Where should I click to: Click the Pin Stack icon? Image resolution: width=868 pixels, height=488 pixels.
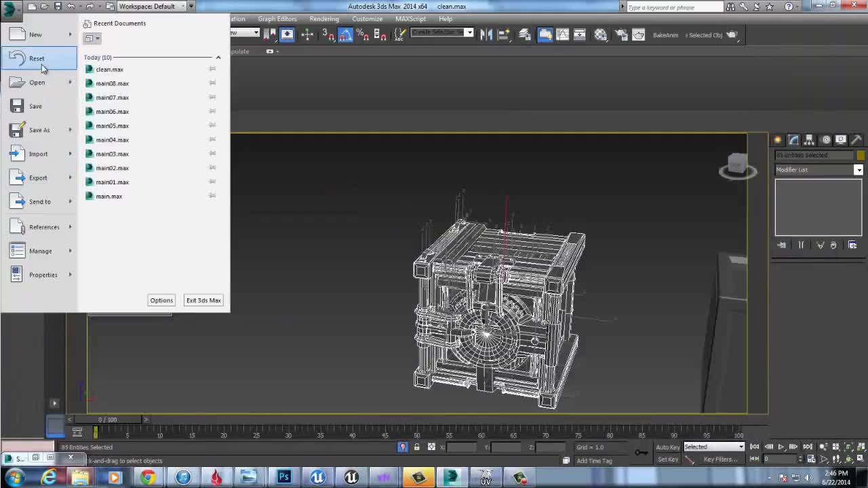(x=781, y=245)
